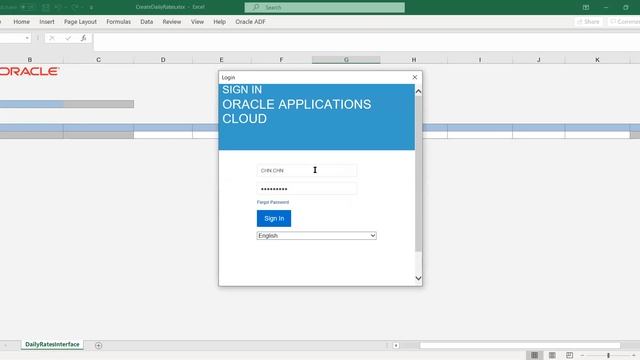
Task: Click the Undo arrow in title bar
Action: [x=58, y=7]
